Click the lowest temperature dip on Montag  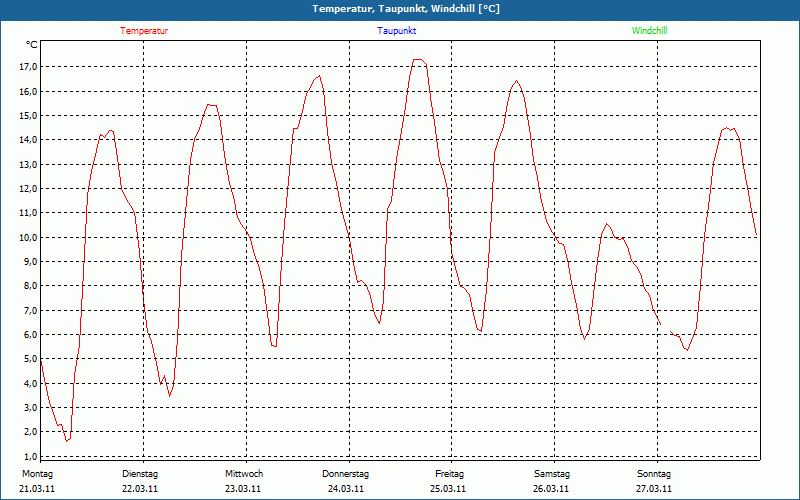click(67, 440)
